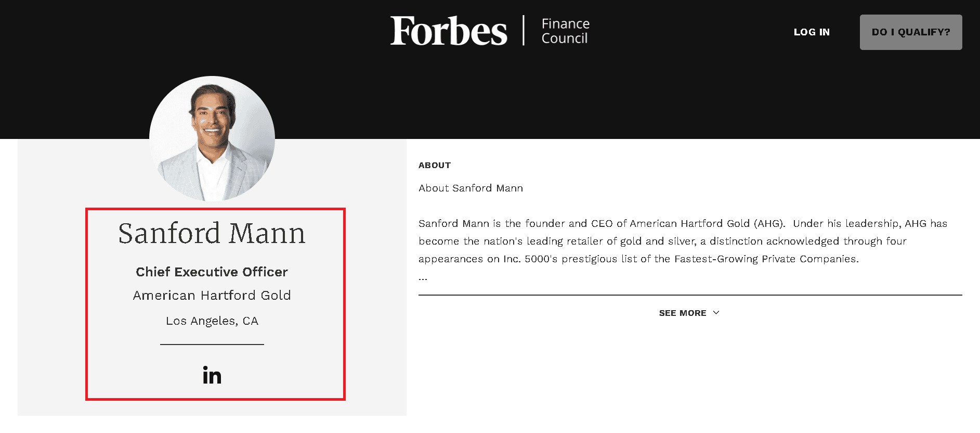Click the Finance Council logo text
Viewport: 980px width, 433px height.
tap(565, 31)
